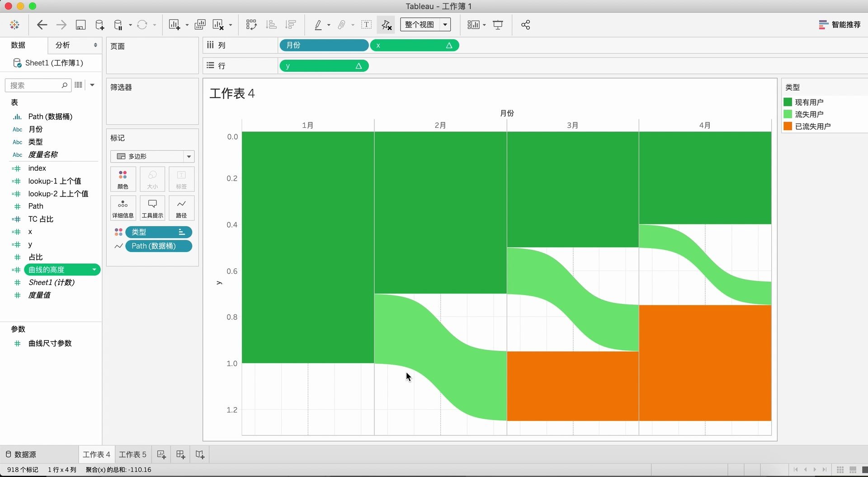Toggle show mark labels

[367, 25]
